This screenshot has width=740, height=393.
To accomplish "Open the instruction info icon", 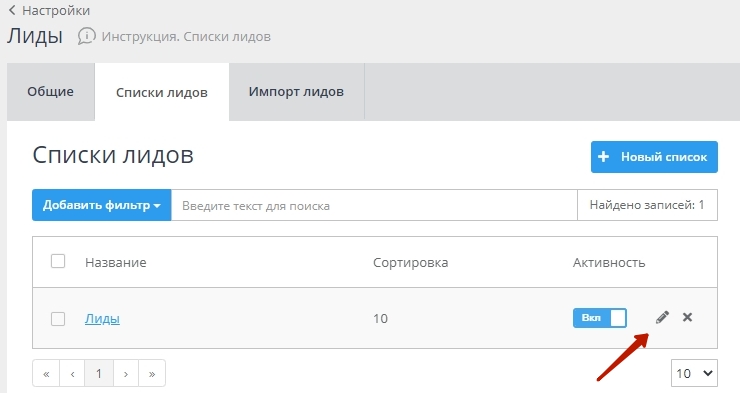I will coord(86,36).
